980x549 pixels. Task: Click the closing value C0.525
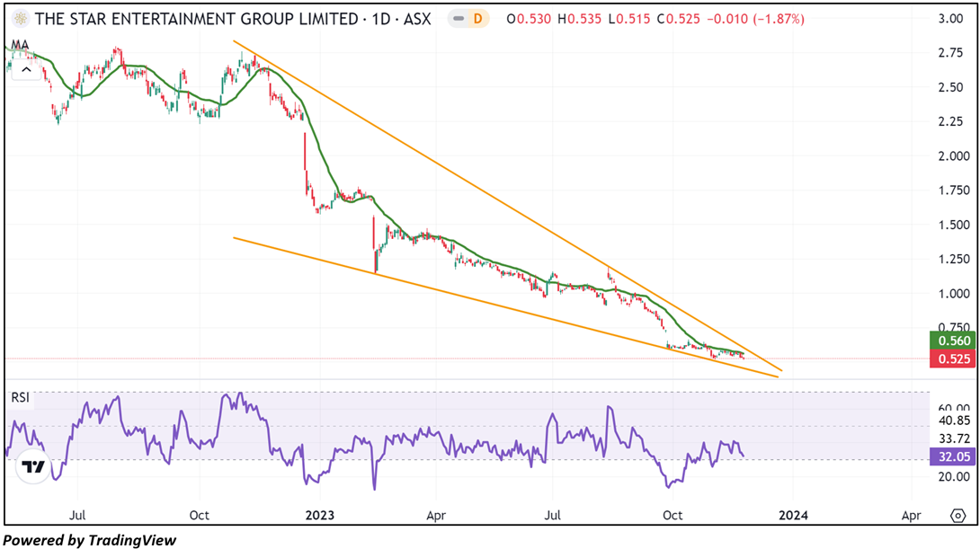678,20
